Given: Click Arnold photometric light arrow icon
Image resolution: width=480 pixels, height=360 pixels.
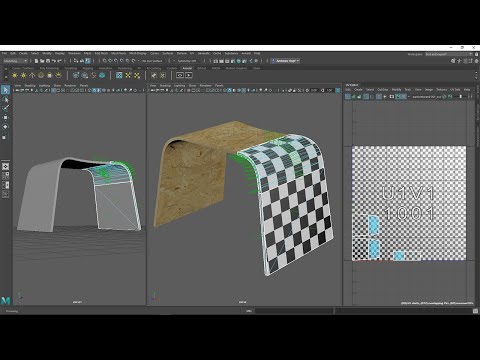Looking at the screenshot, I should click(32, 76).
